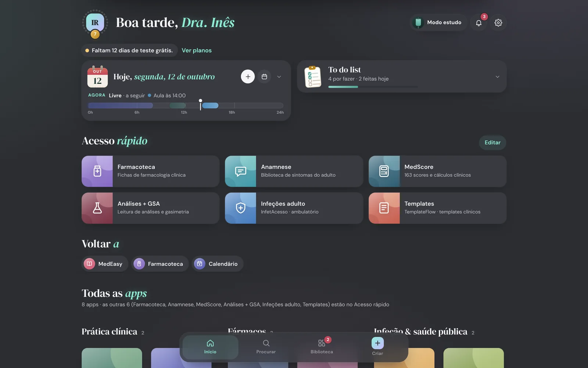This screenshot has width=588, height=368.
Task: Click the Calendário chip calendar icon
Action: 200,264
